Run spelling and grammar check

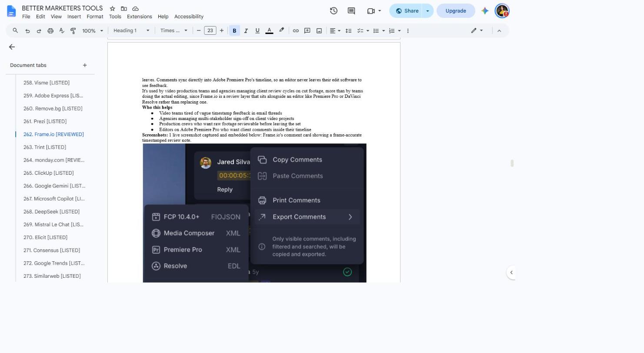click(62, 30)
